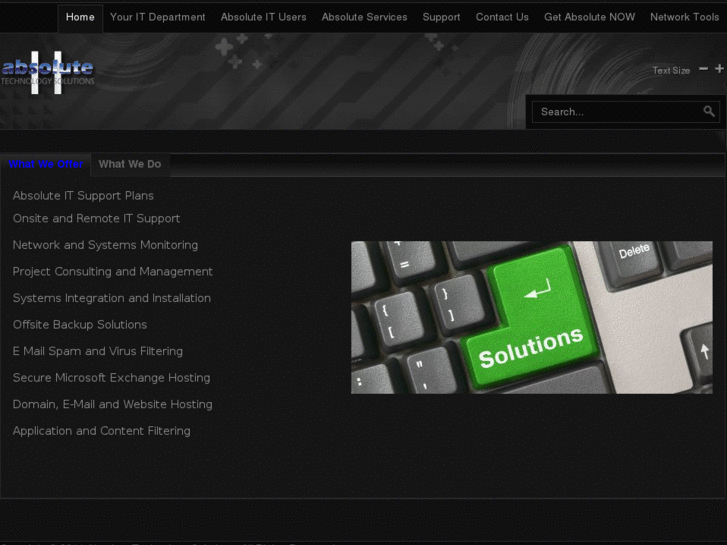Viewport: 727px width, 545px height.
Task: Open Absolute Services menu
Action: point(364,17)
